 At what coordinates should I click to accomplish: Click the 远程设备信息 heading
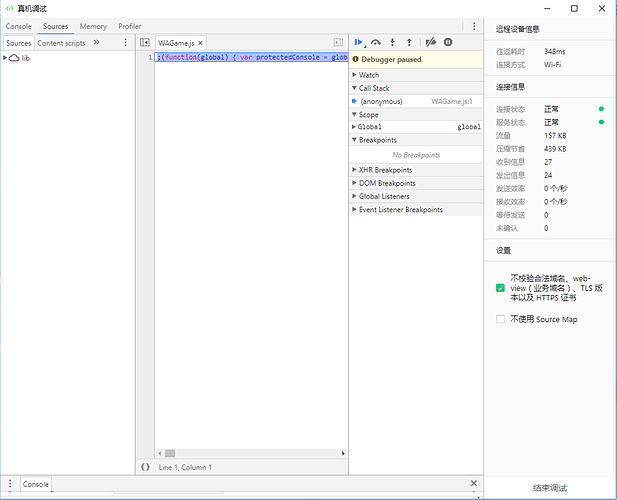[x=517, y=29]
